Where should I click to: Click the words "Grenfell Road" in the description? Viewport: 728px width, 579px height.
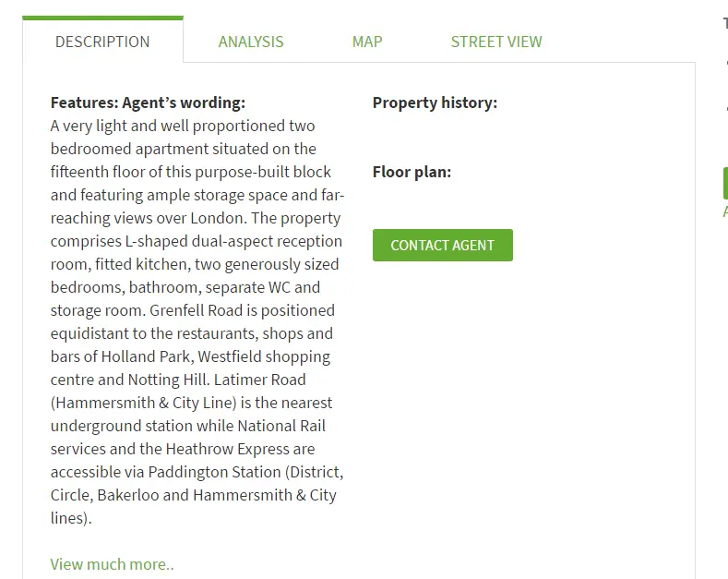coord(196,310)
